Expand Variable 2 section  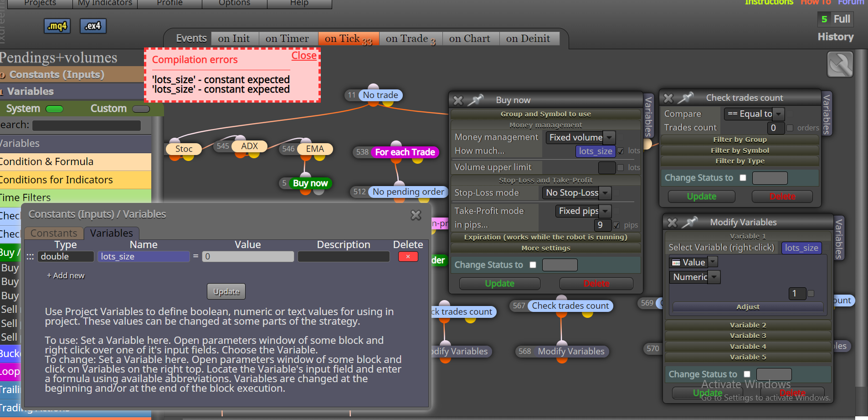(748, 325)
